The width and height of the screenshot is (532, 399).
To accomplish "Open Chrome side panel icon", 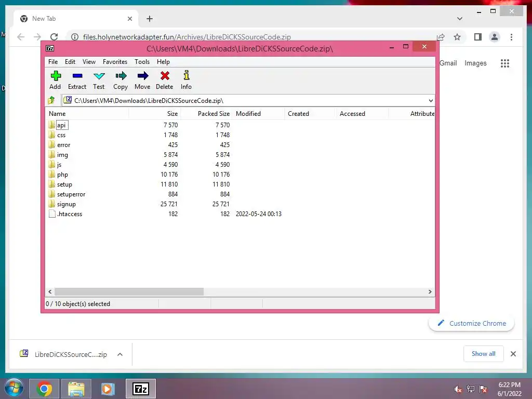I will click(478, 37).
